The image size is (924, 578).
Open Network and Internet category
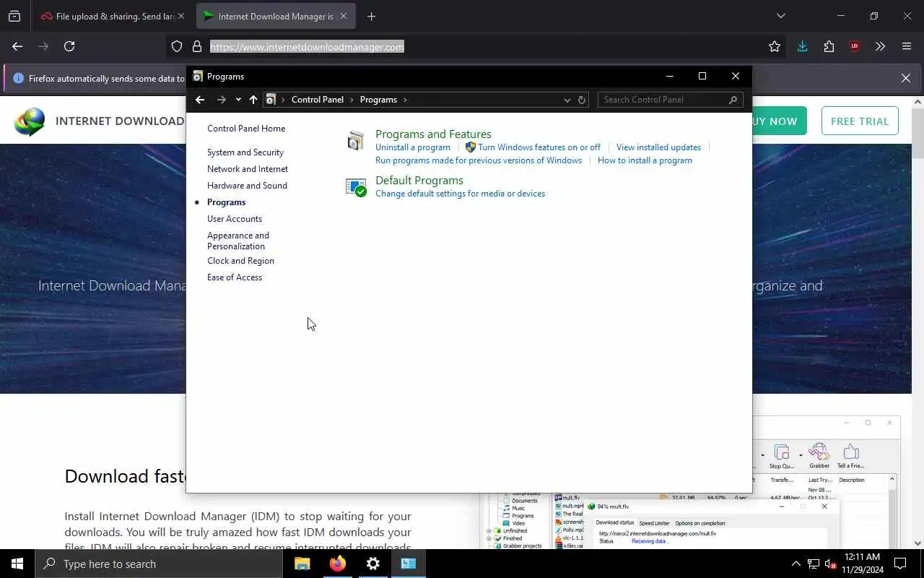pos(248,169)
